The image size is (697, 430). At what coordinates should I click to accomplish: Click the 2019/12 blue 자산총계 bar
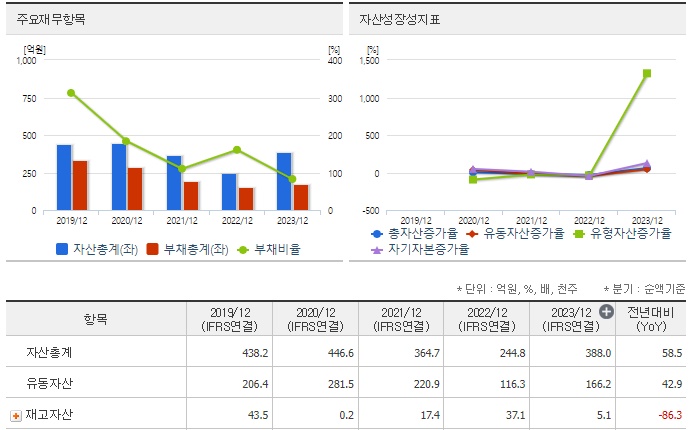tap(64, 177)
